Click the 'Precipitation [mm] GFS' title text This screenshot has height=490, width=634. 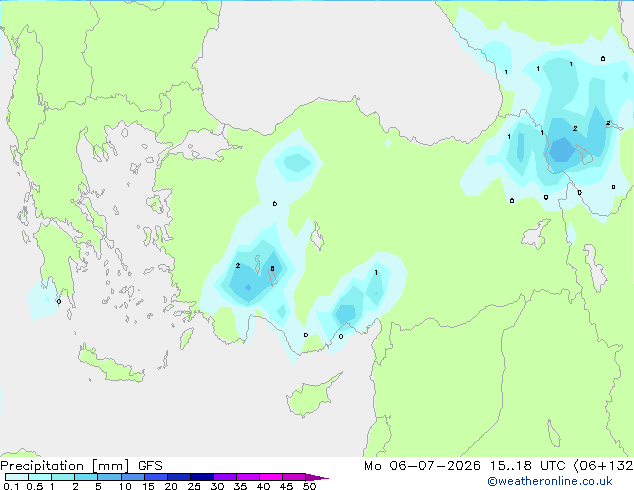pyautogui.click(x=81, y=466)
